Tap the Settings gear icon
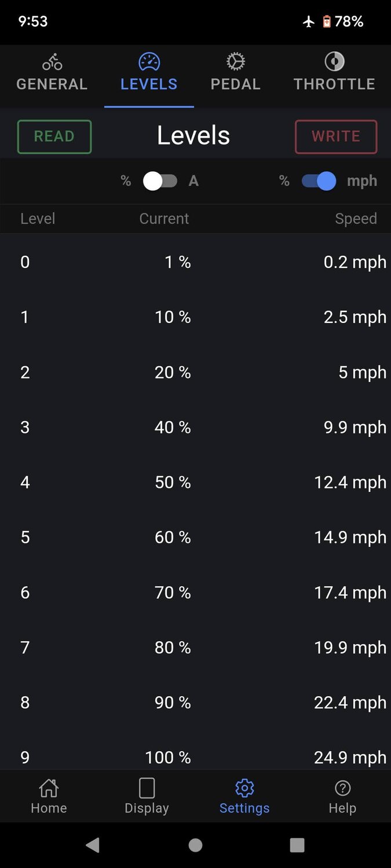 [244, 788]
